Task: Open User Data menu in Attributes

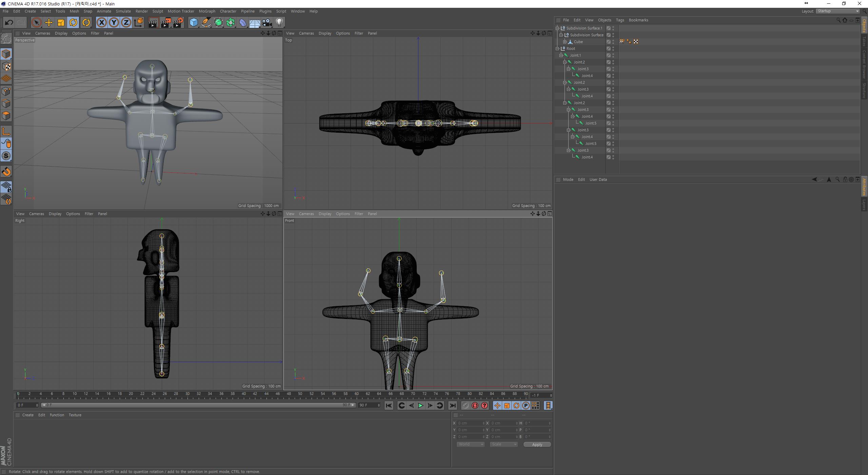Action: 598,179
